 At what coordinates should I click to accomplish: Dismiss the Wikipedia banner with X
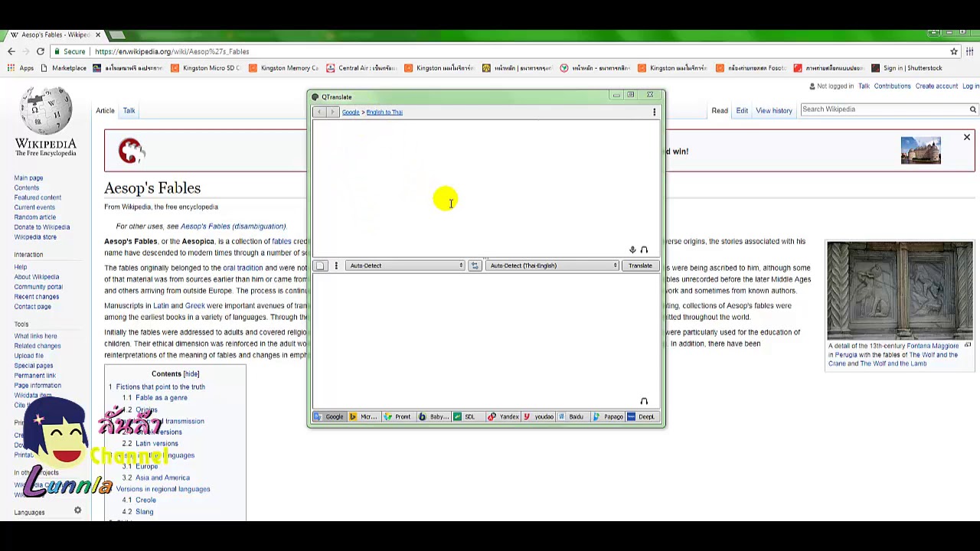click(x=966, y=138)
